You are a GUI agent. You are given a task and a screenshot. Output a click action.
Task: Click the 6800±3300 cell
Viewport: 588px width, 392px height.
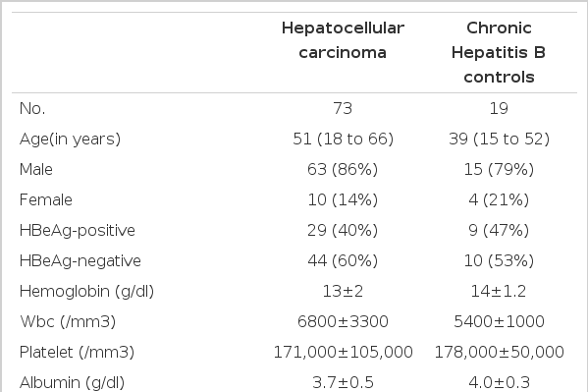pos(343,322)
